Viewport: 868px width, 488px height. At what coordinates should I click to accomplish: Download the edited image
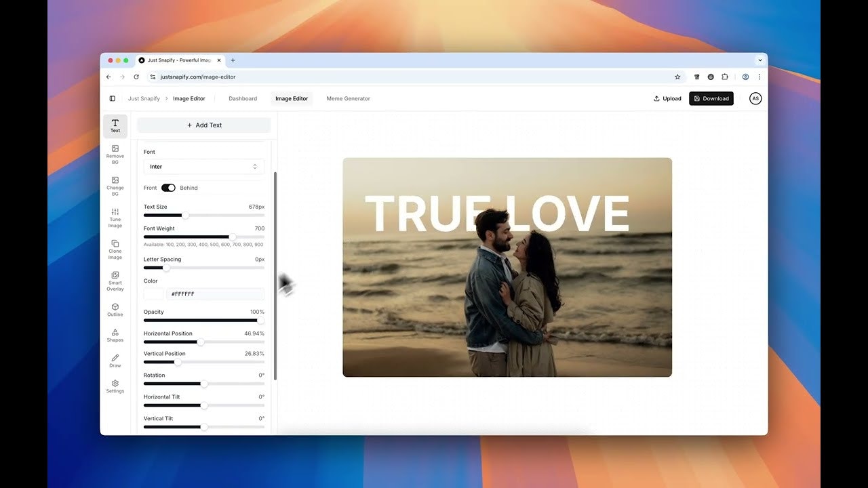pos(711,98)
